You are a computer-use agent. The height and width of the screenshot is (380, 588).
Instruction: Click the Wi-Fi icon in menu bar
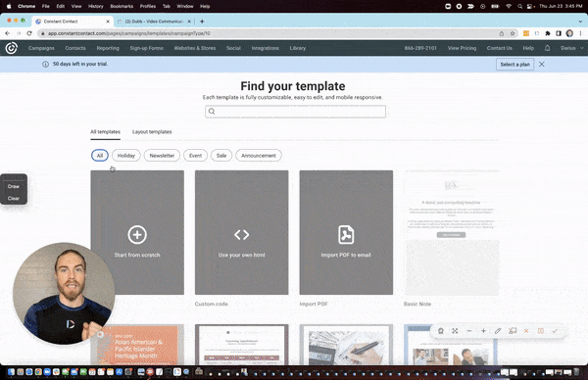pos(509,7)
